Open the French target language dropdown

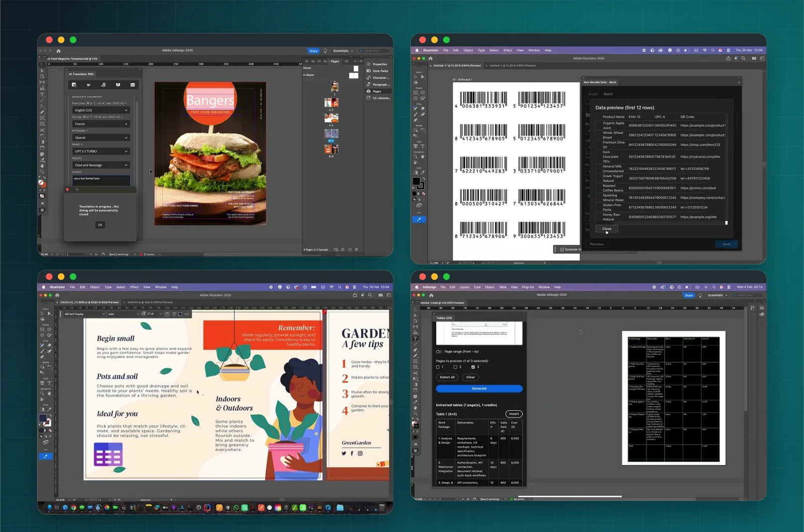tap(101, 124)
